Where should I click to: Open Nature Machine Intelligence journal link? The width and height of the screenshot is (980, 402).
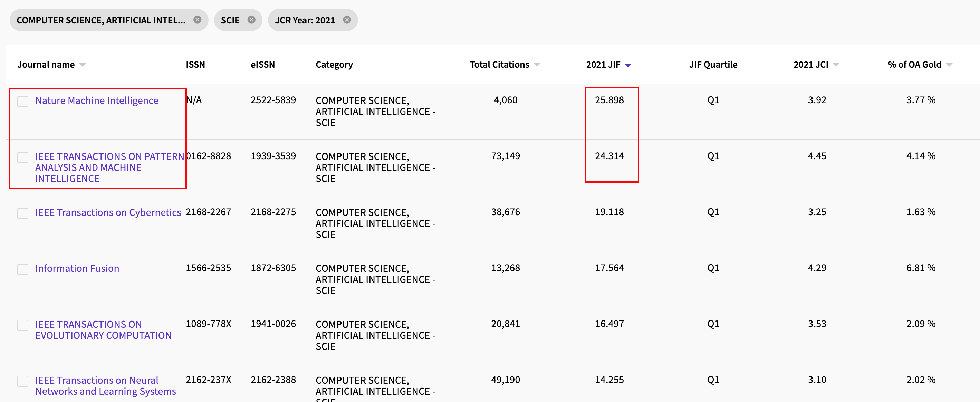point(97,100)
